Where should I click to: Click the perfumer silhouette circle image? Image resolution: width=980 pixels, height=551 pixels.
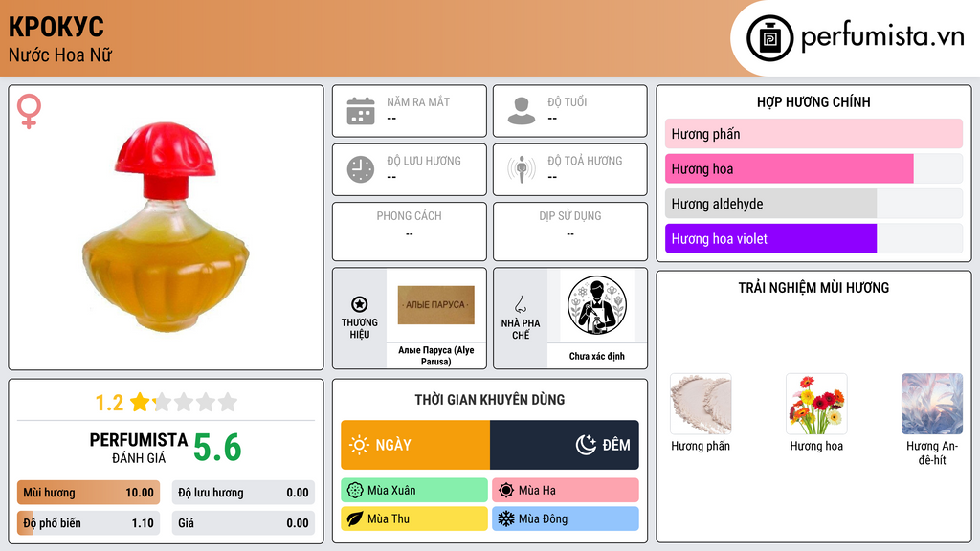click(597, 305)
